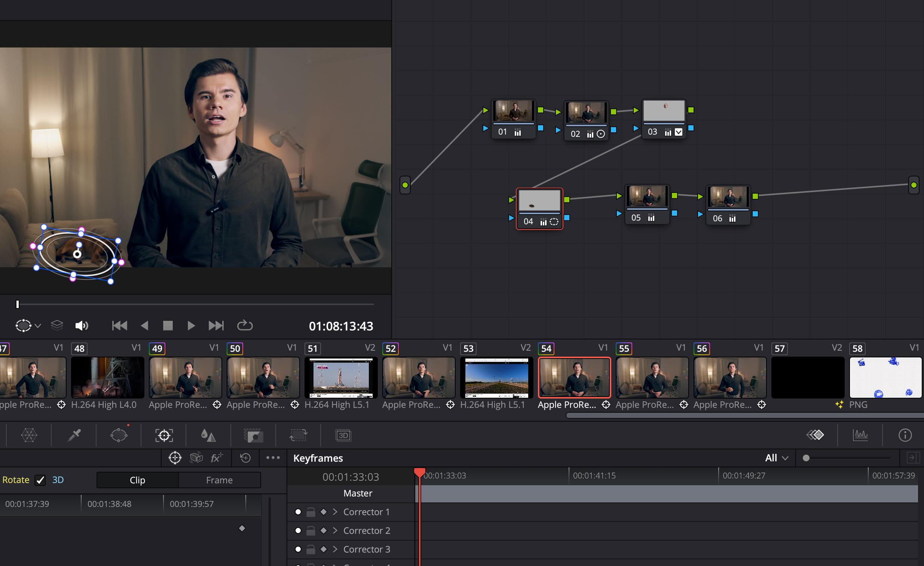Lock the Corrector 2 track
Screen dimensions: 924x566
[x=310, y=531]
